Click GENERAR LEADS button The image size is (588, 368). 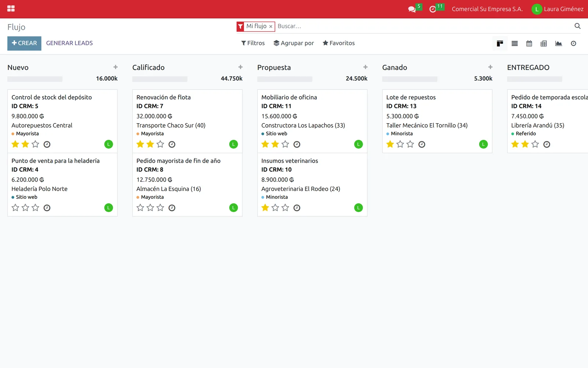(69, 43)
